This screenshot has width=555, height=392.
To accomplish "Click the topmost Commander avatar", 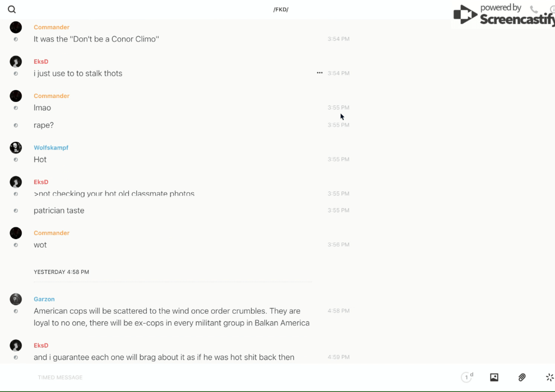I will pyautogui.click(x=16, y=27).
